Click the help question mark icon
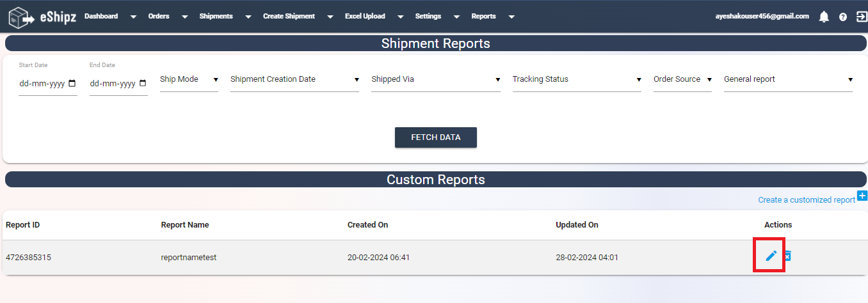Image resolution: width=868 pixels, height=303 pixels. point(843,17)
